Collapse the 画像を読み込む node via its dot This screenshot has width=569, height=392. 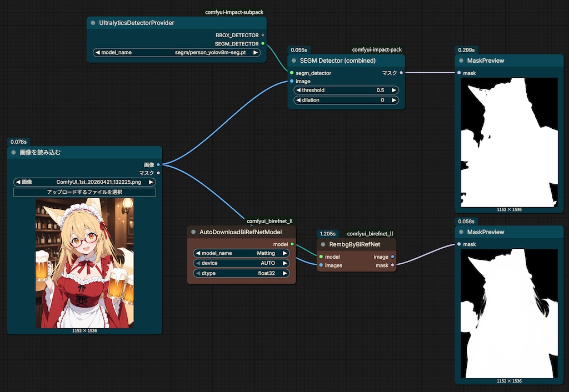[13, 153]
